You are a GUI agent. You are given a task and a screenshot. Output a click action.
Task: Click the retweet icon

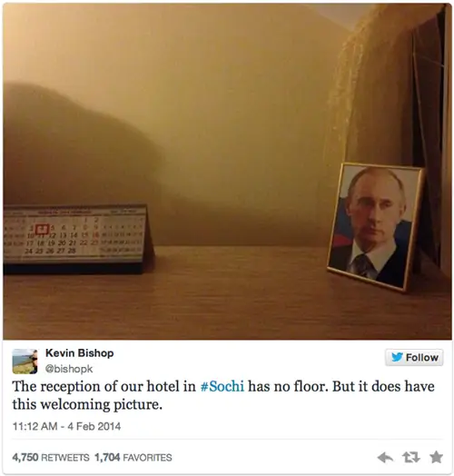411,457
